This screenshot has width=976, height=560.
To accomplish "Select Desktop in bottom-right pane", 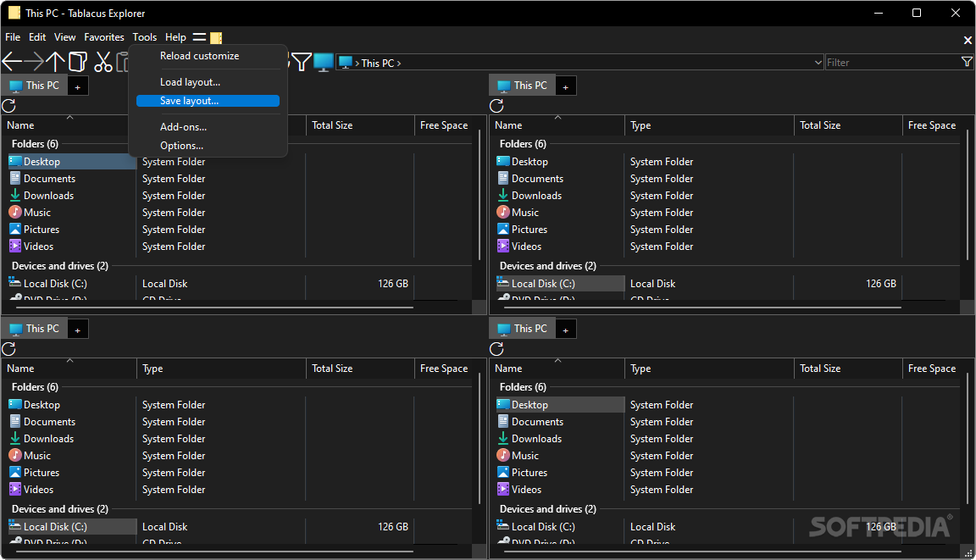I will (x=560, y=404).
